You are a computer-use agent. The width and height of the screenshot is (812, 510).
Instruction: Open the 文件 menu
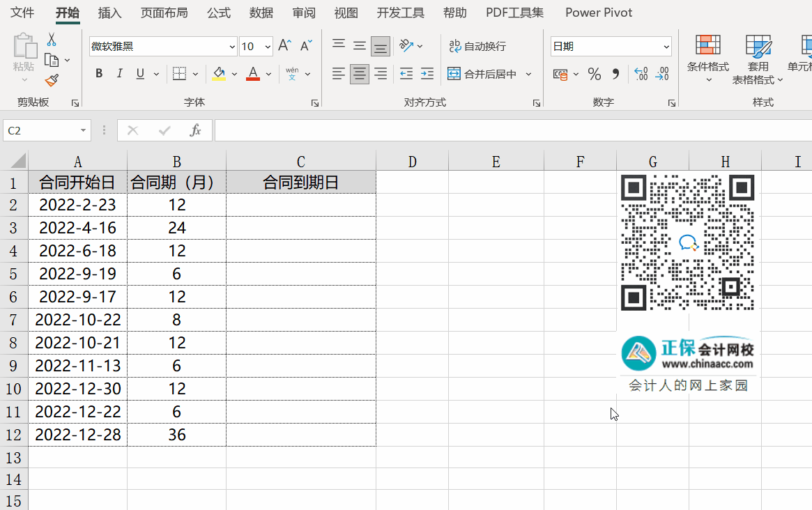pos(22,13)
